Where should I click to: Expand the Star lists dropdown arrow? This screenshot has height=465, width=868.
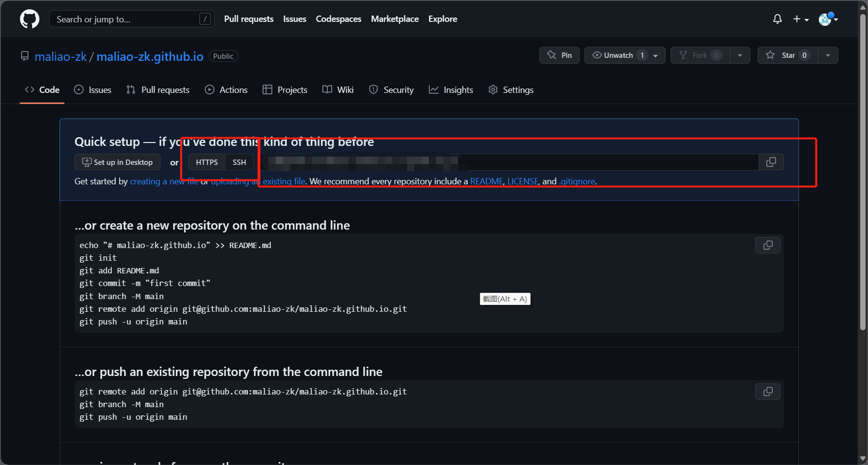coord(828,55)
